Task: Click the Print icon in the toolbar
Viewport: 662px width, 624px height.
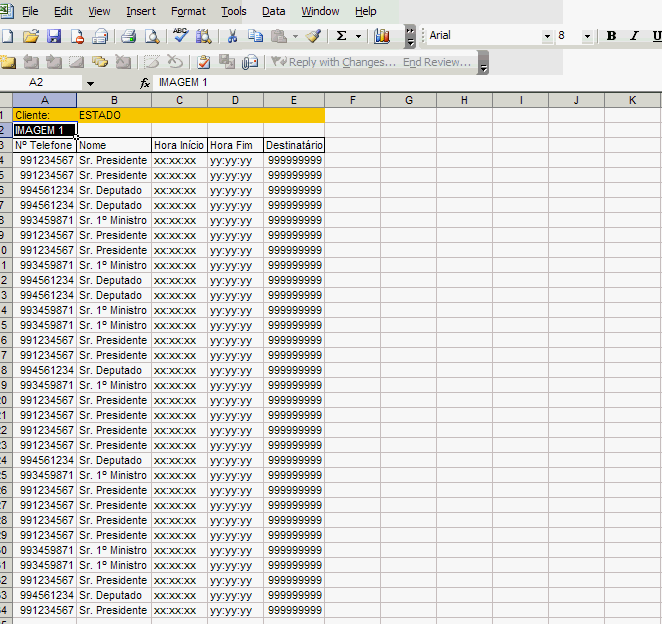Action: coord(128,36)
